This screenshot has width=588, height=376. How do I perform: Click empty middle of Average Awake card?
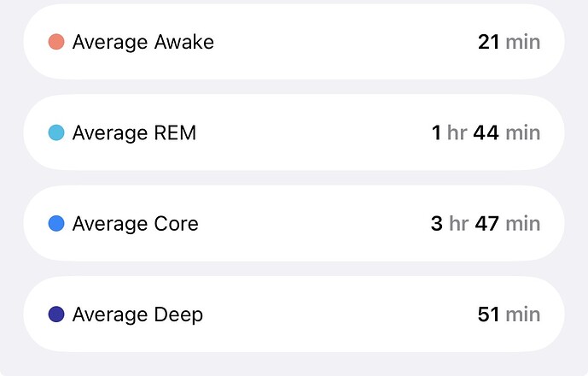(341, 42)
